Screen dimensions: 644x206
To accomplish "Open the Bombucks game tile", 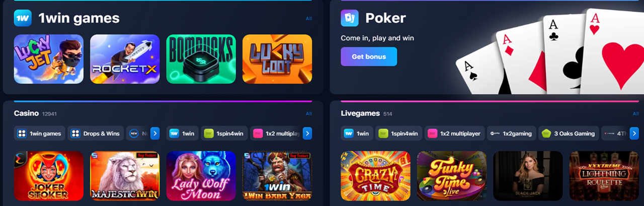I will click(201, 59).
